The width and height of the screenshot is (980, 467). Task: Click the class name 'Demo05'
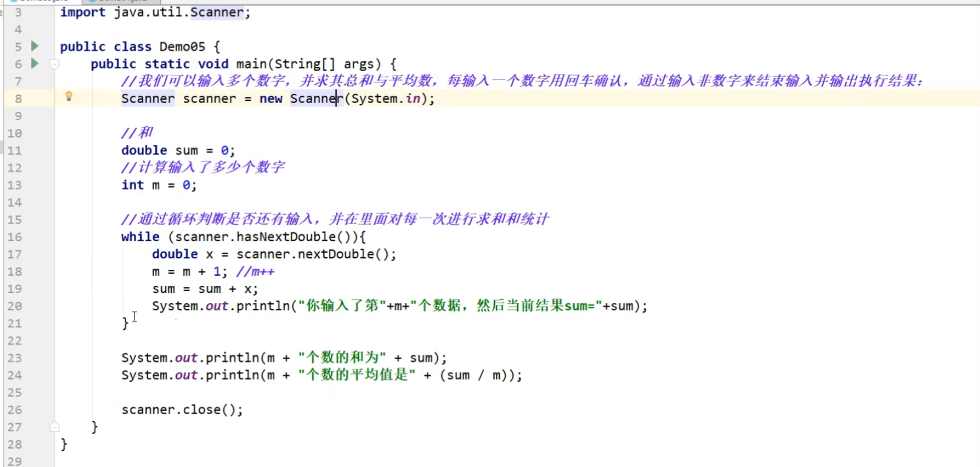coord(182,46)
